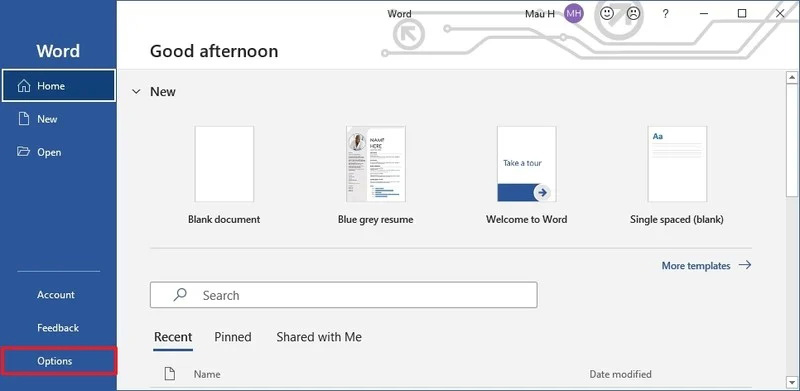Maximize the Word window
Screen dimensions: 800x391
pyautogui.click(x=742, y=14)
